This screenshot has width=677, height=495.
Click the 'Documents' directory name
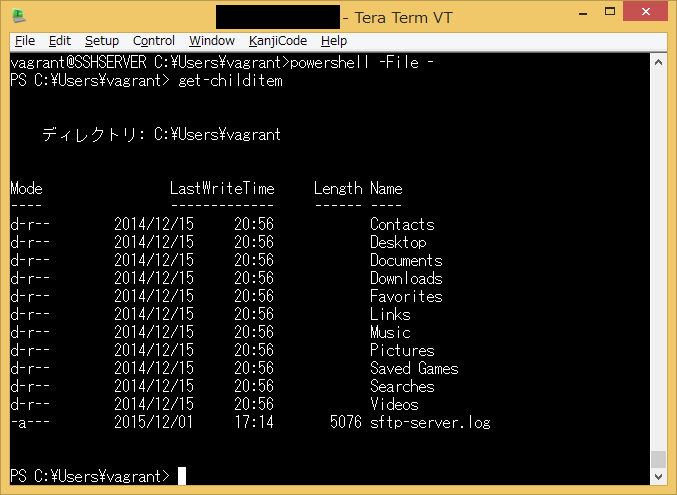coord(406,260)
